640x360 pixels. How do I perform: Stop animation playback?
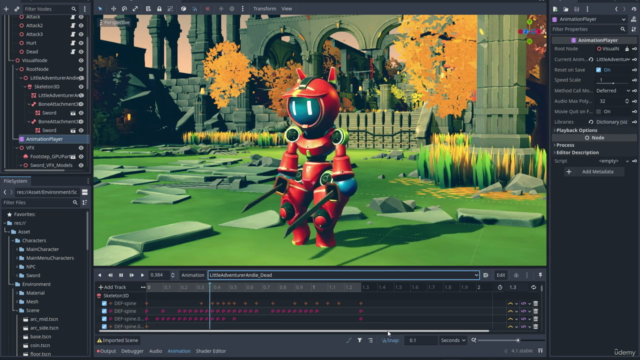[121, 275]
